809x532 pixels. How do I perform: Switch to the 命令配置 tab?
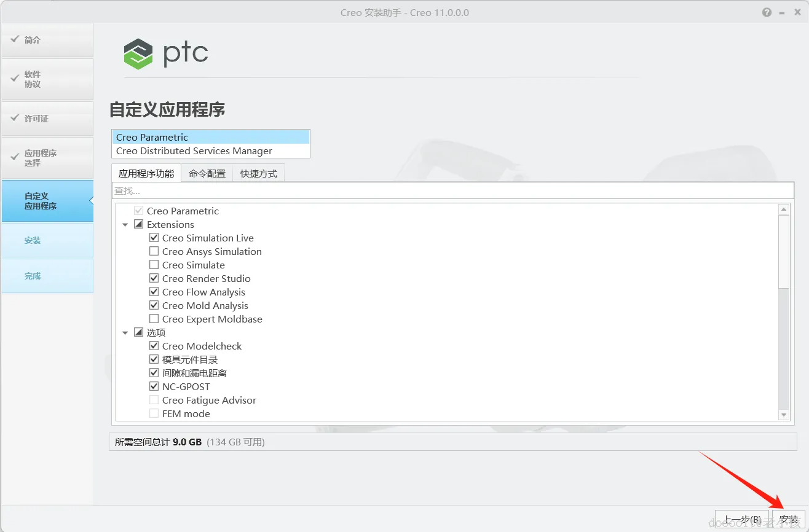pos(207,173)
